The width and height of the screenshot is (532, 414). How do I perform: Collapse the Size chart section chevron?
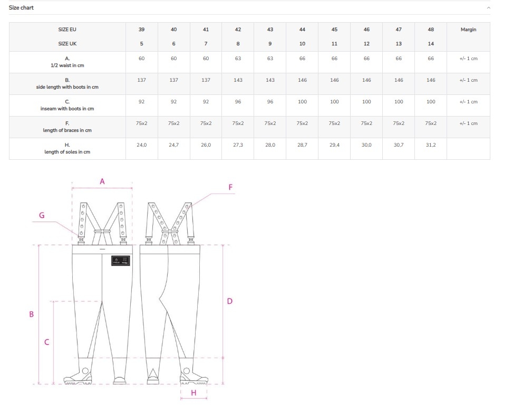pyautogui.click(x=488, y=8)
